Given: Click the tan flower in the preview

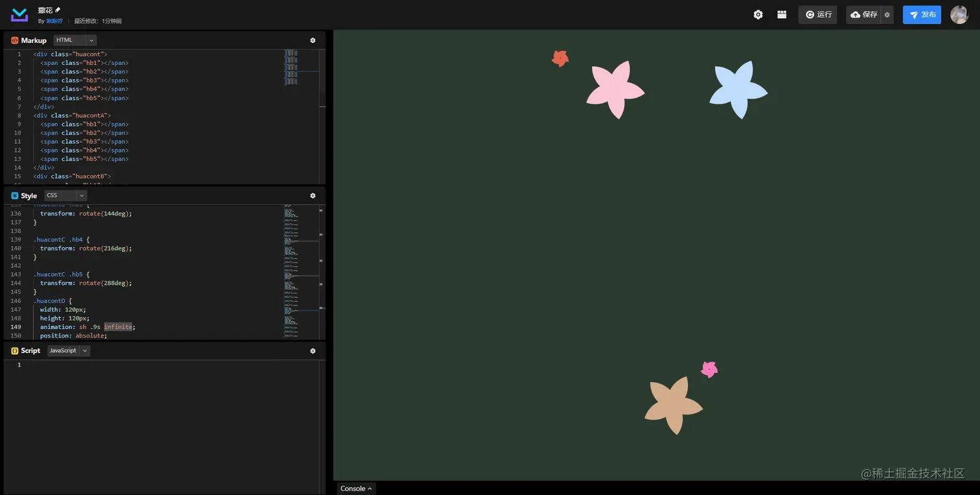Looking at the screenshot, I should pyautogui.click(x=673, y=406).
